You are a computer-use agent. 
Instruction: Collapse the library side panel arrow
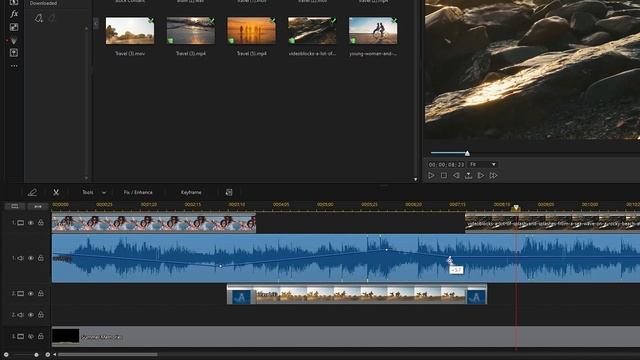96,24
